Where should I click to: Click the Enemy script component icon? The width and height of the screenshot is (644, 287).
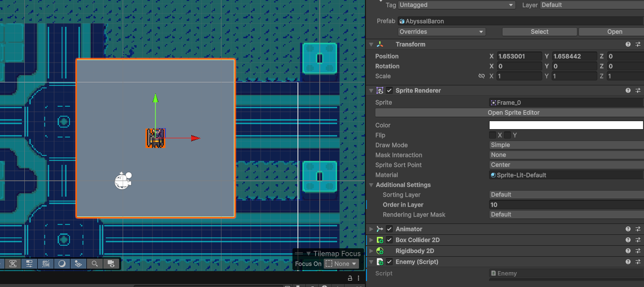click(380, 262)
